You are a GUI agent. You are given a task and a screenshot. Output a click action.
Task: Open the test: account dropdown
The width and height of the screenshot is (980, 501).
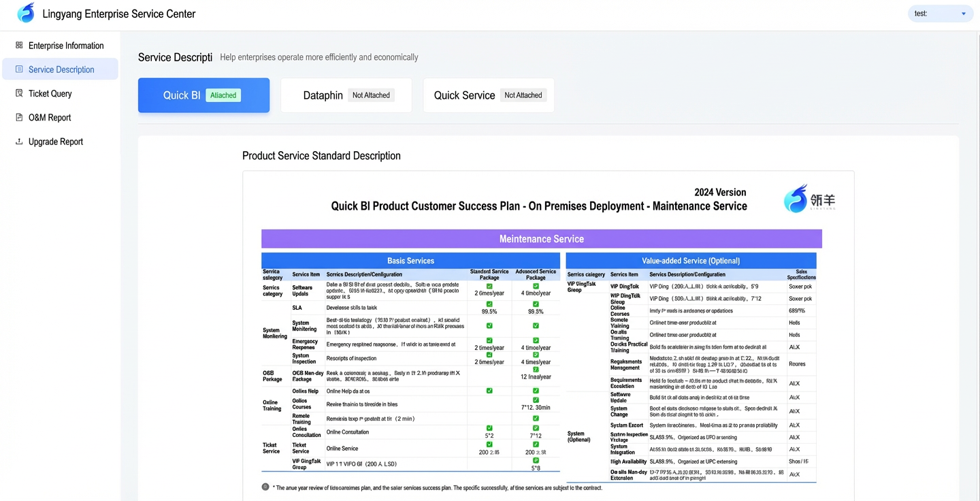tap(941, 14)
